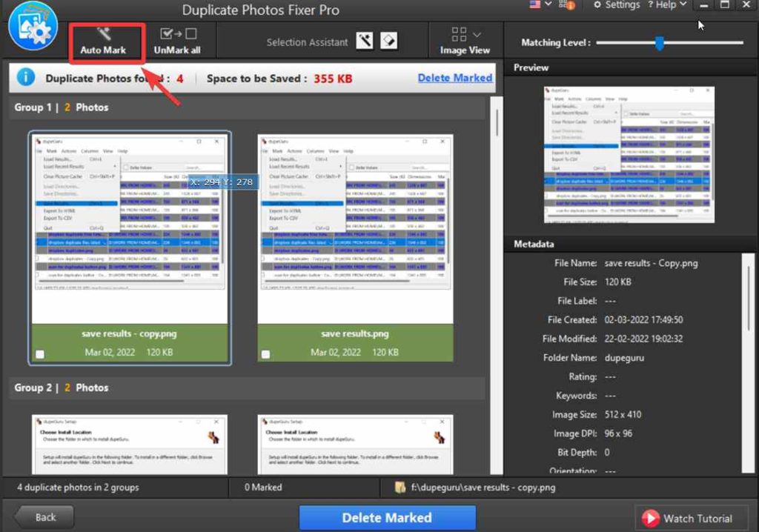This screenshot has width=759, height=532.
Task: Click the Selection Assistant eraser icon
Action: coord(388,41)
